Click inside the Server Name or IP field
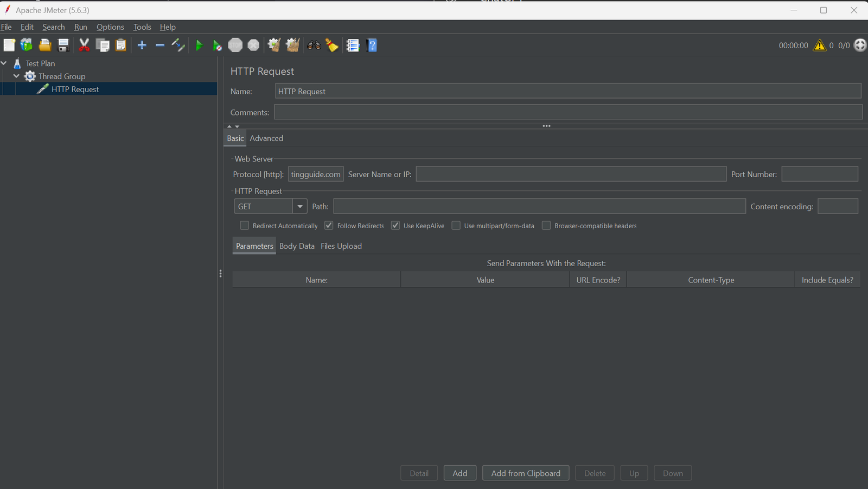The image size is (868, 489). (571, 173)
